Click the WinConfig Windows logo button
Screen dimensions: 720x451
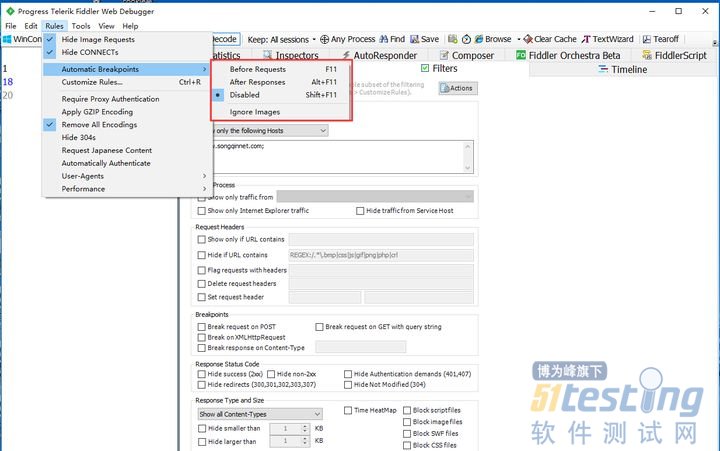click(x=7, y=39)
